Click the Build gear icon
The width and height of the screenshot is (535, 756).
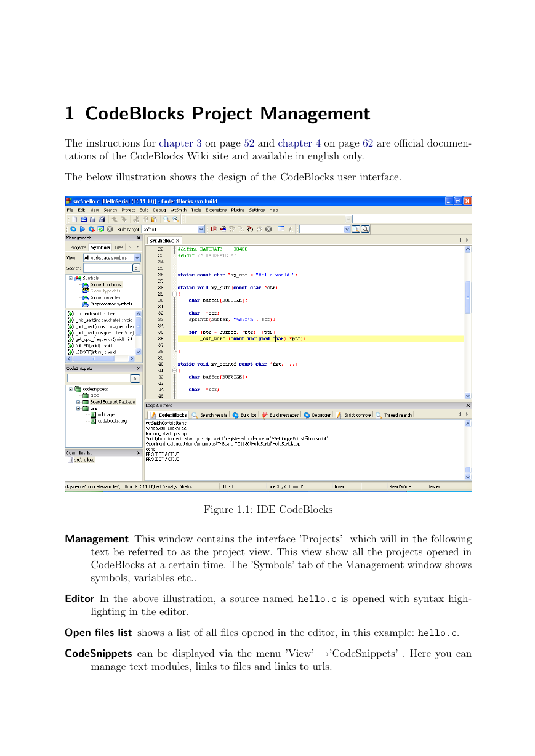pyautogui.click(x=73, y=229)
